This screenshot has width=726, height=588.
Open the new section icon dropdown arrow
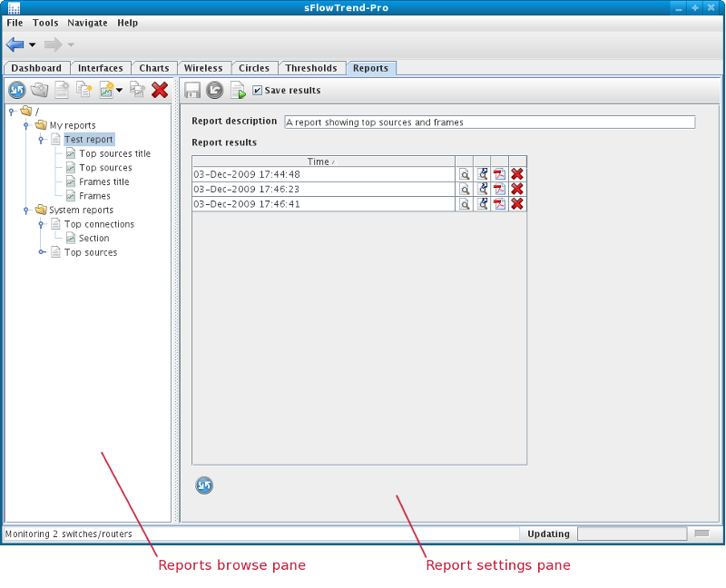coord(119,90)
